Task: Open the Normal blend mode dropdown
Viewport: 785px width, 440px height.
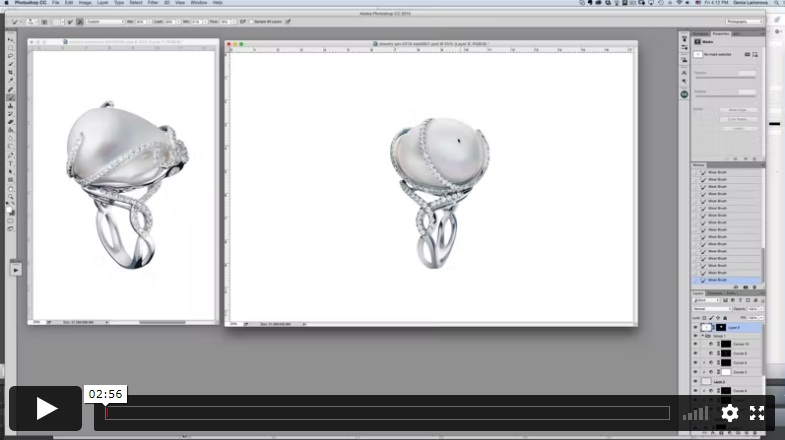Action: (712, 309)
